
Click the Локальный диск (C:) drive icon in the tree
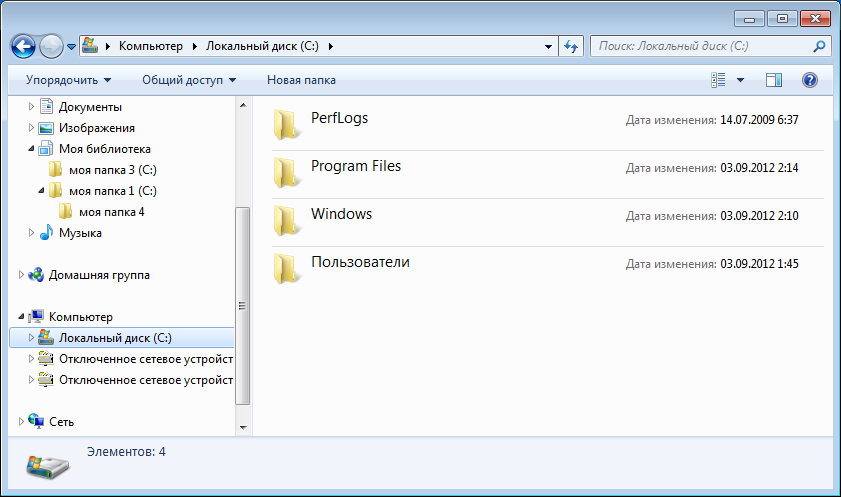47,337
